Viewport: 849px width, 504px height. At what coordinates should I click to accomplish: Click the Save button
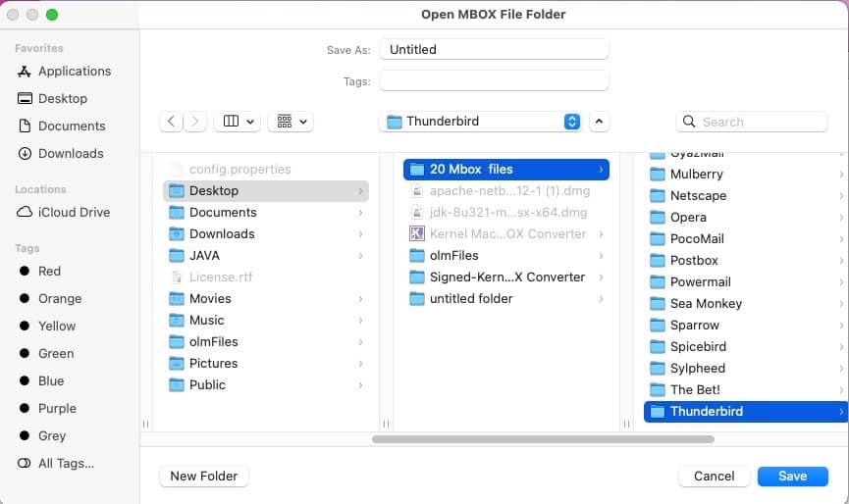(x=793, y=477)
